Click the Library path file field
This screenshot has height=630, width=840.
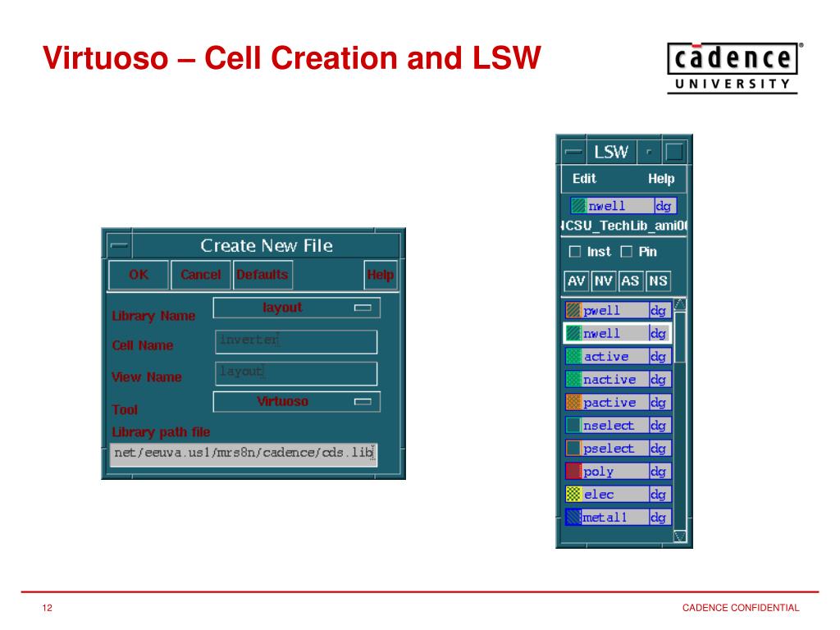click(x=244, y=454)
